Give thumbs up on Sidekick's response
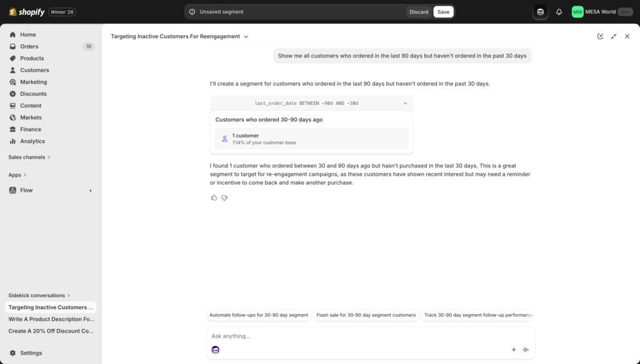 214,197
